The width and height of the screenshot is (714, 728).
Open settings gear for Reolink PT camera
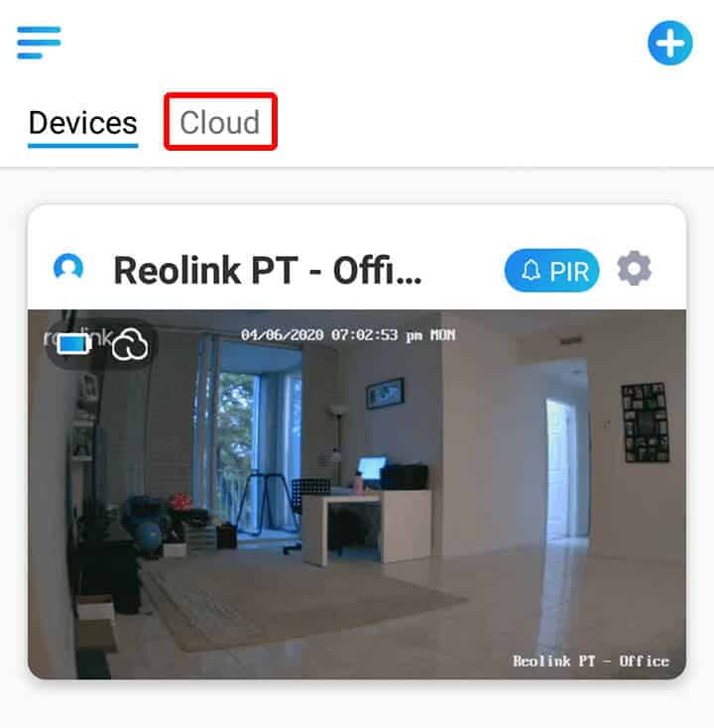634,269
